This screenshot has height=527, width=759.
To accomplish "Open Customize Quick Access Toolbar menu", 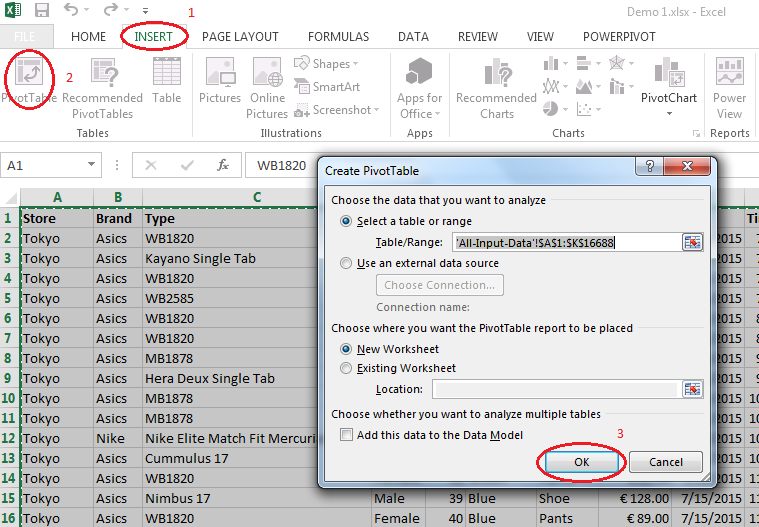I will click(x=145, y=11).
